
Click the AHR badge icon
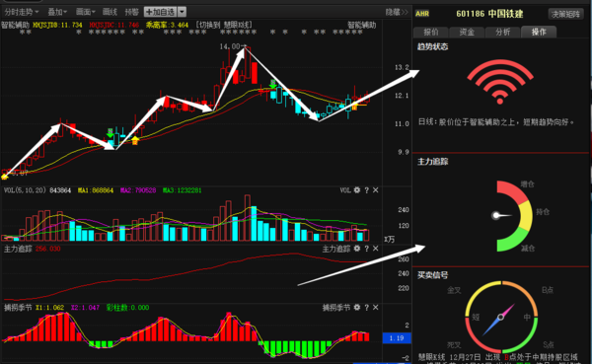[422, 14]
